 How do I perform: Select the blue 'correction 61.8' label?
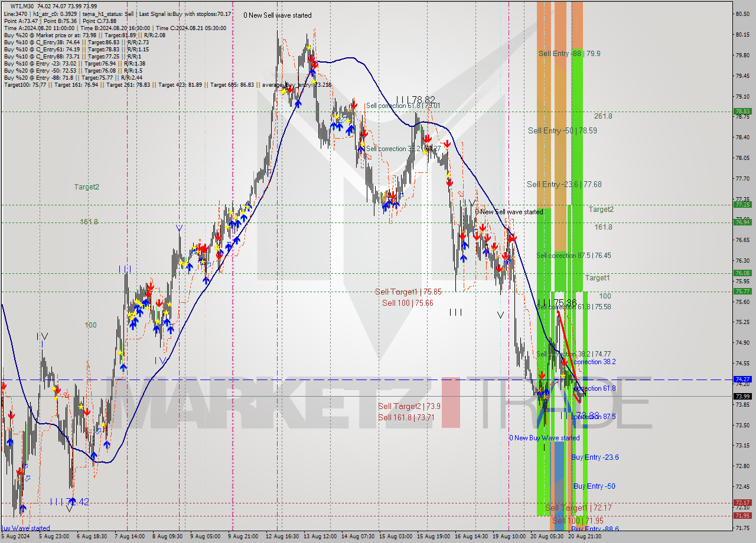[x=595, y=388]
